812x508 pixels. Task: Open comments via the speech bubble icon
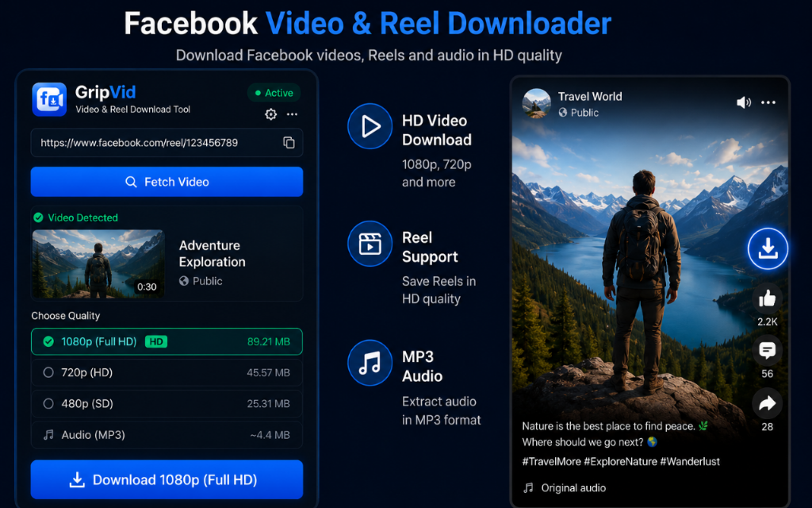tap(768, 351)
